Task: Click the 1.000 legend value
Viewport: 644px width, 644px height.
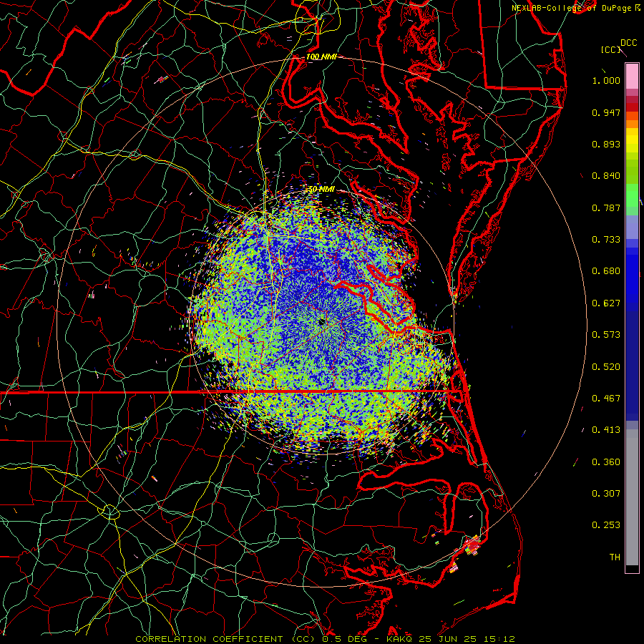Action: [x=606, y=80]
